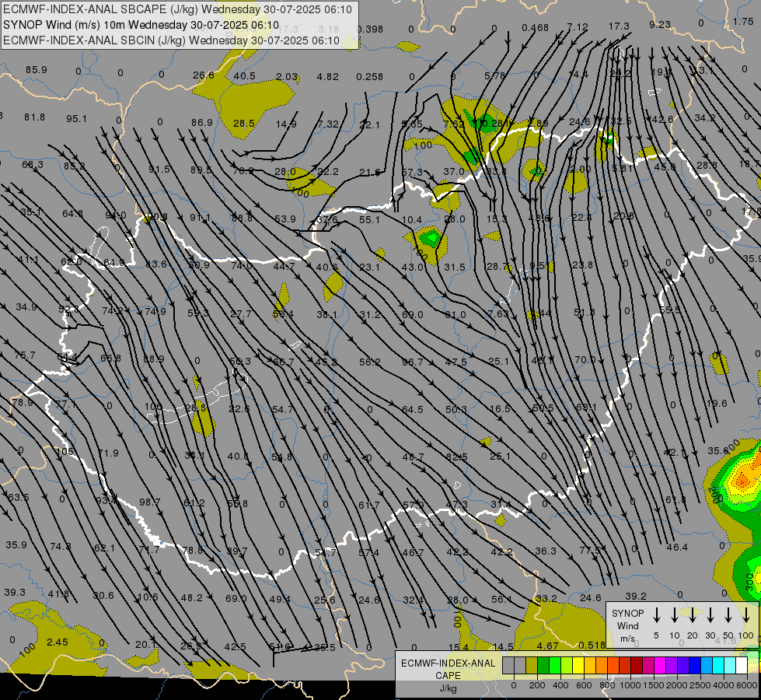Click the 2.03 value on map

[x=286, y=76]
